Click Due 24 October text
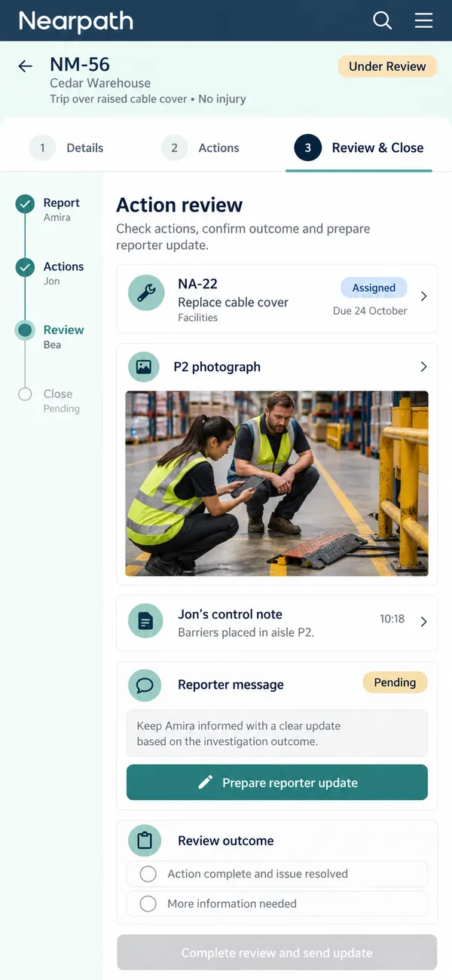452x980 pixels. point(370,311)
